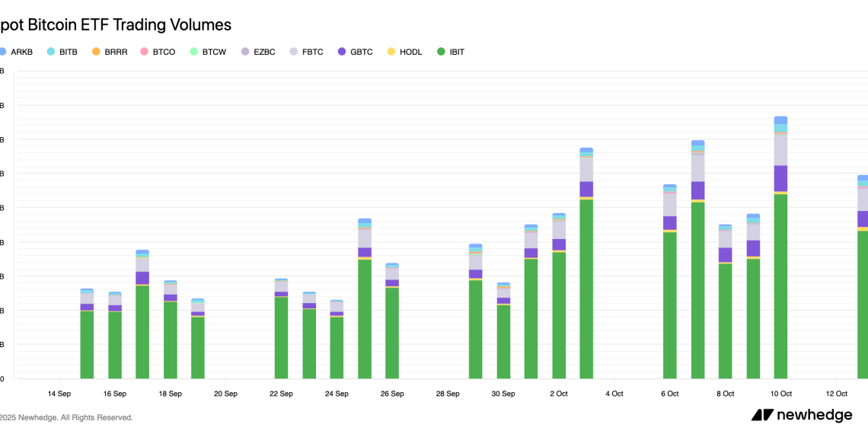The height and width of the screenshot is (434, 868).
Task: Click the Newhedge copyright notice text
Action: click(x=66, y=417)
